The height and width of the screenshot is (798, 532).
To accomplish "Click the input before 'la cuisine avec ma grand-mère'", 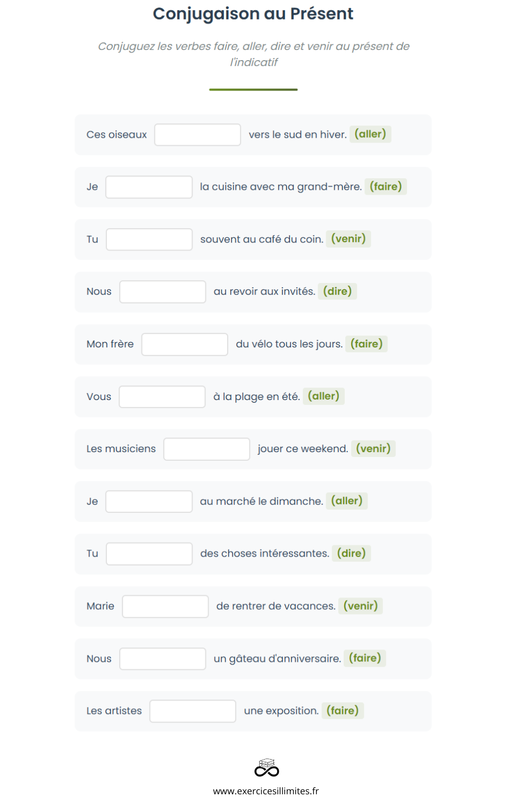I will point(149,187).
